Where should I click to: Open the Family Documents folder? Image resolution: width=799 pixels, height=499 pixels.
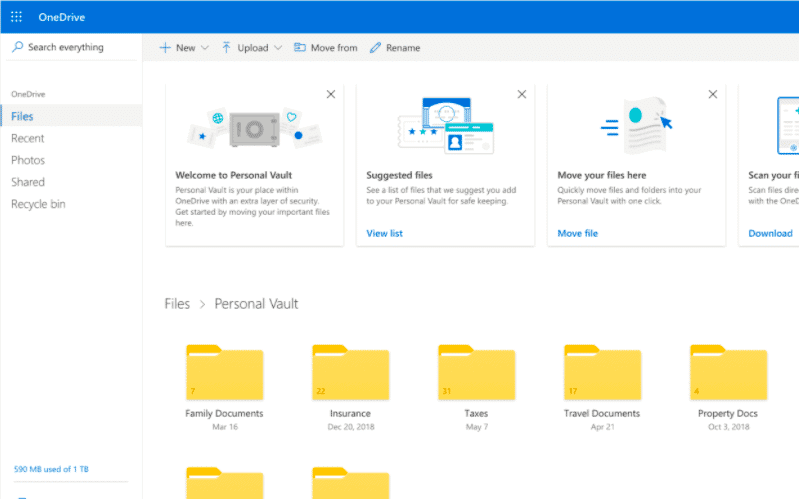point(224,373)
